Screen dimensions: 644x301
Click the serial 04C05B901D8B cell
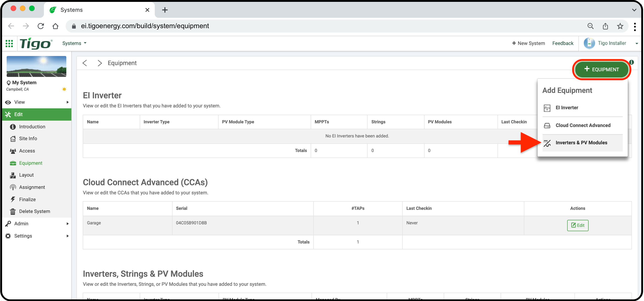coord(243,226)
